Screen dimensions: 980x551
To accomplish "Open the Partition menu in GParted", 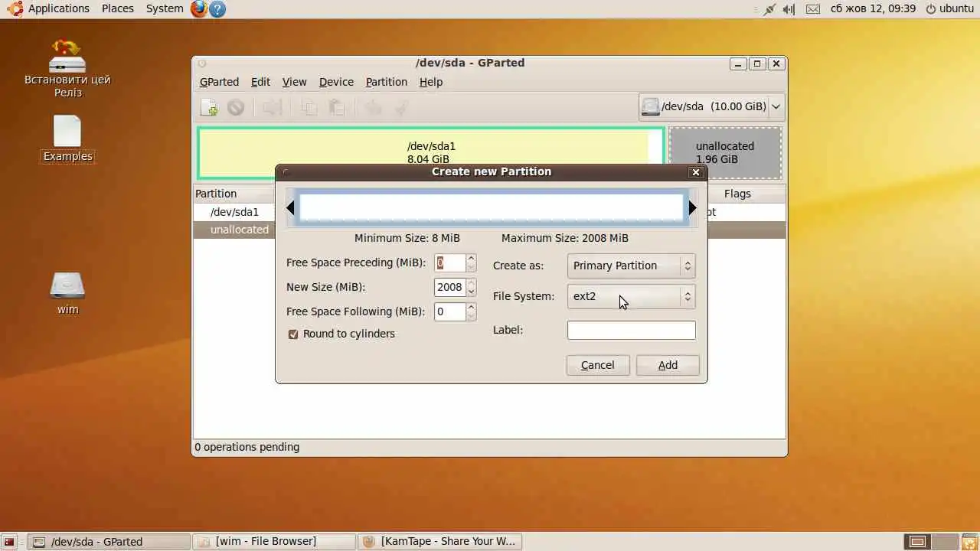I will 387,82.
